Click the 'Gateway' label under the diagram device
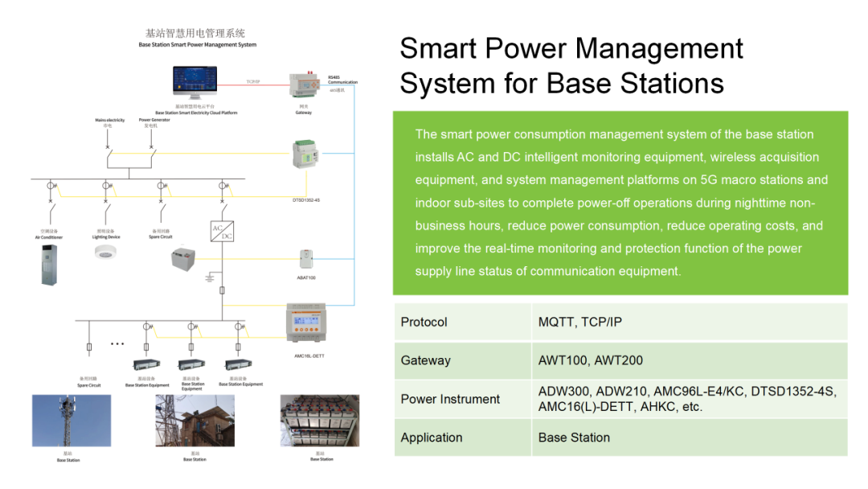Screen dimensions: 868x489 pos(303,113)
